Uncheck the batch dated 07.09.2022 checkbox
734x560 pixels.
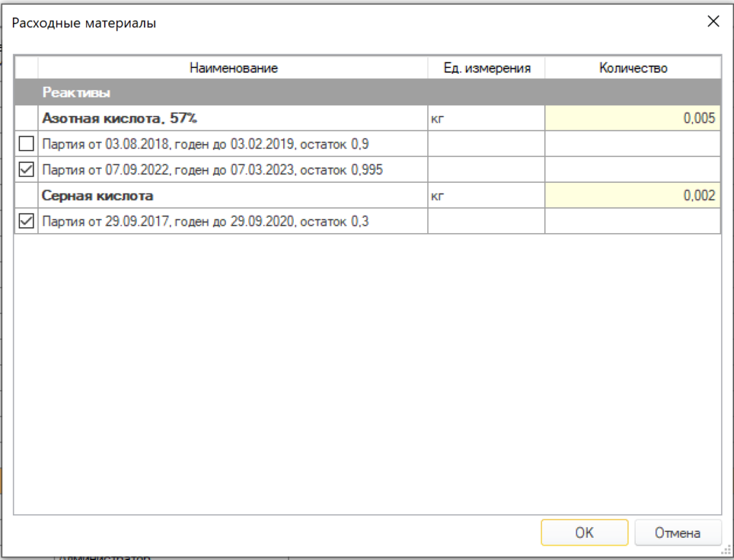tap(27, 169)
